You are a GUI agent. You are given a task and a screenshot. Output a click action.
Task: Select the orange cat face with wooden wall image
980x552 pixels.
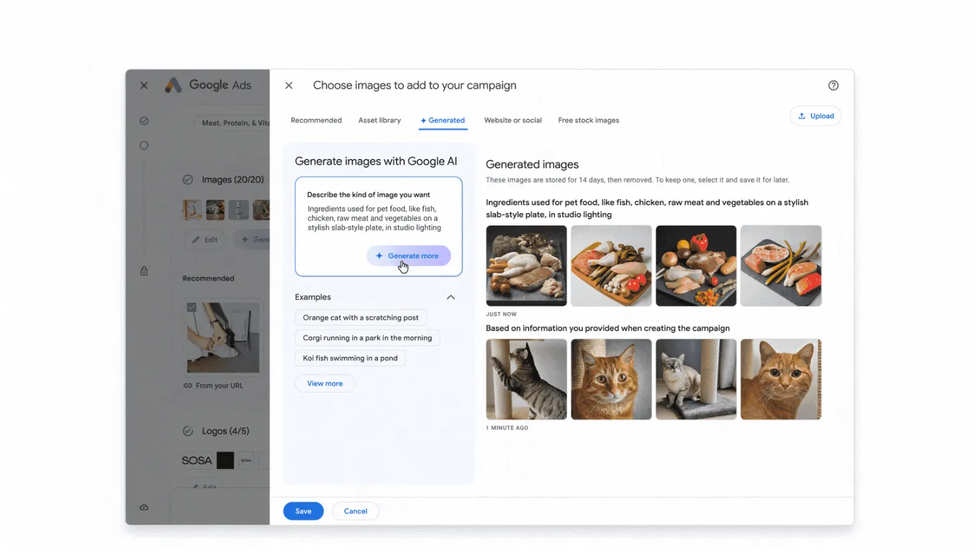pyautogui.click(x=781, y=379)
